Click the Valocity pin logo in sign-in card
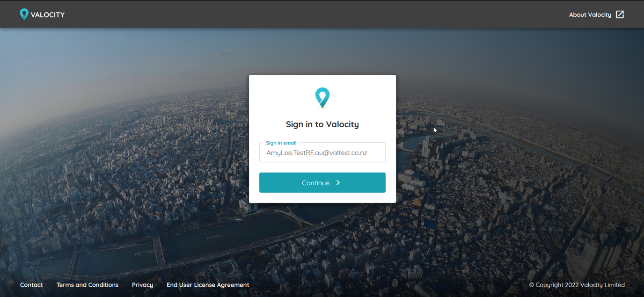This screenshot has height=297, width=644. coord(322,98)
